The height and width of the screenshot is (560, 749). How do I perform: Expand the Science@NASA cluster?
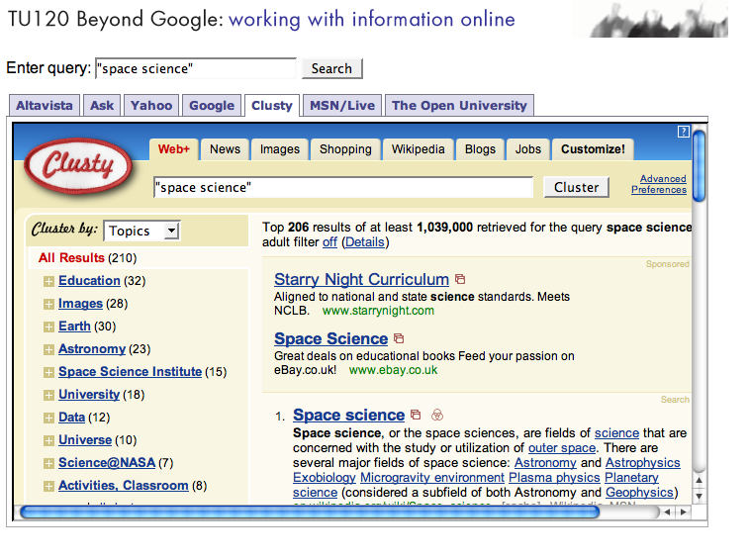tap(48, 463)
